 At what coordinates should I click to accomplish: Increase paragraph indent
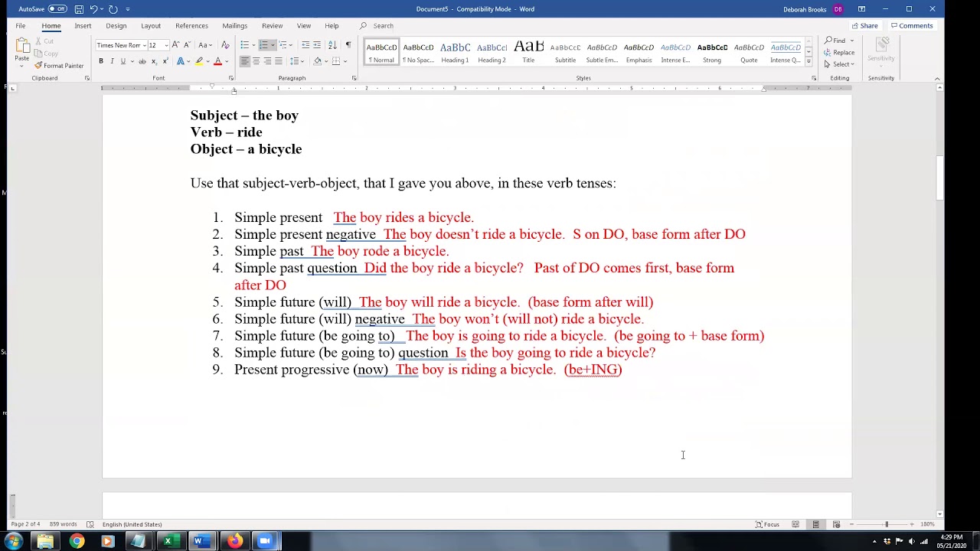click(x=317, y=45)
